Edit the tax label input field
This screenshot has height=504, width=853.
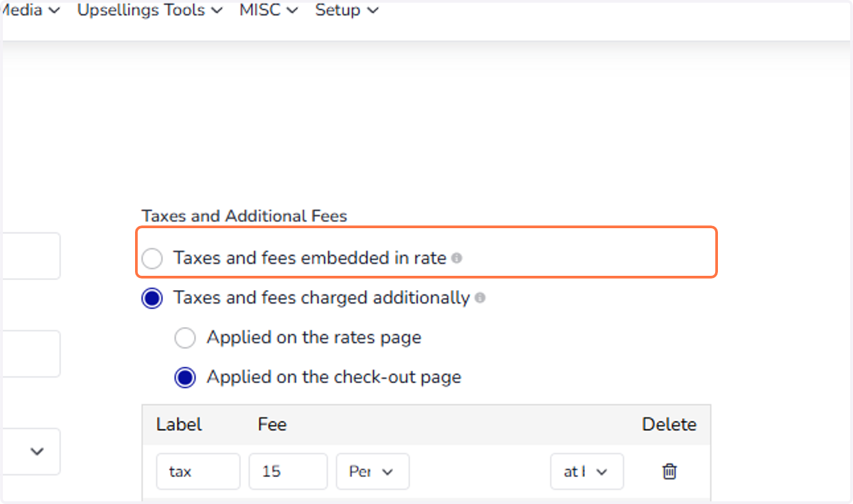[x=198, y=471]
